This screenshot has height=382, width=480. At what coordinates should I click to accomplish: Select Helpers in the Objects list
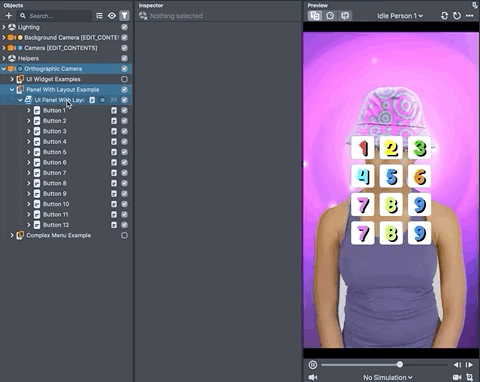tap(28, 58)
